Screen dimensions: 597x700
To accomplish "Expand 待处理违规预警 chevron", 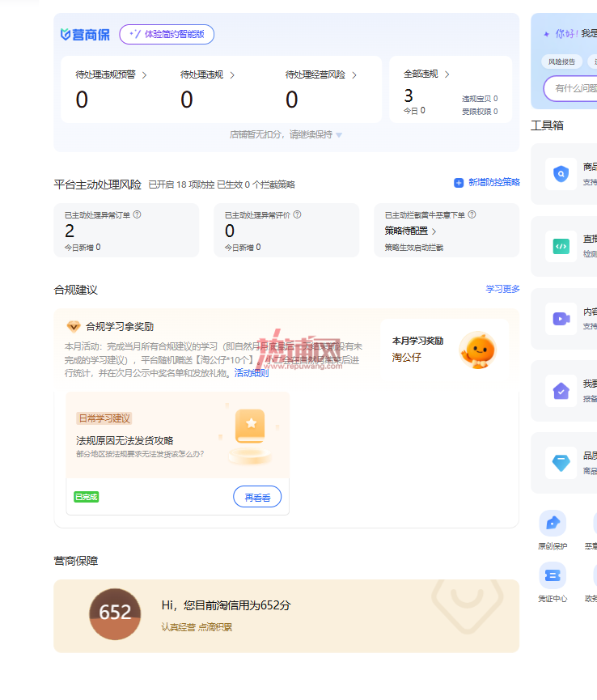I will (x=144, y=75).
